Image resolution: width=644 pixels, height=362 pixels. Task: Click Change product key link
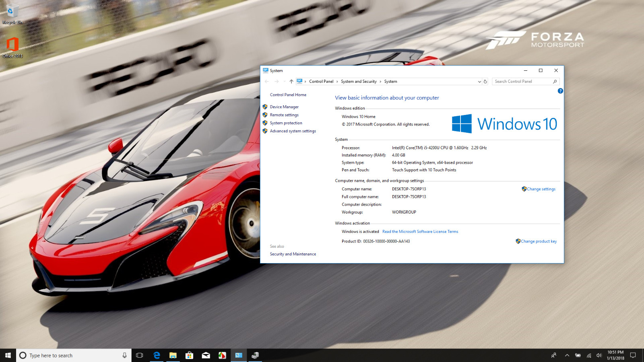tap(539, 241)
